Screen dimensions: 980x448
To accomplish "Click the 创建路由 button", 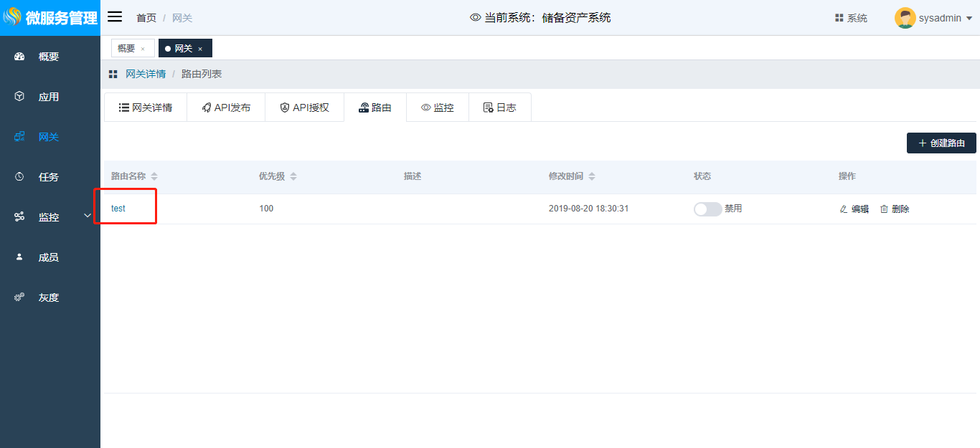I will point(941,143).
